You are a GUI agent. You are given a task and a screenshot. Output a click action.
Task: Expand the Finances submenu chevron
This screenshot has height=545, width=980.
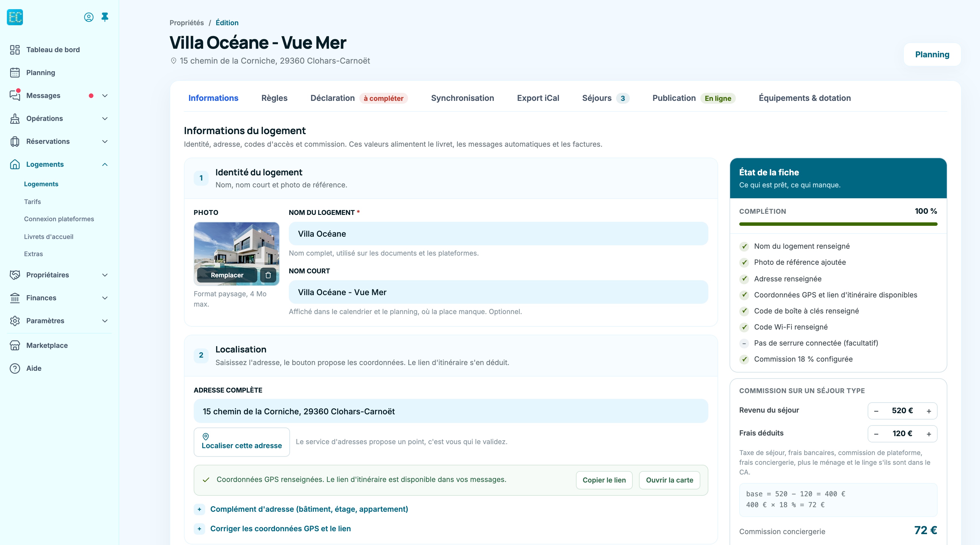point(105,298)
